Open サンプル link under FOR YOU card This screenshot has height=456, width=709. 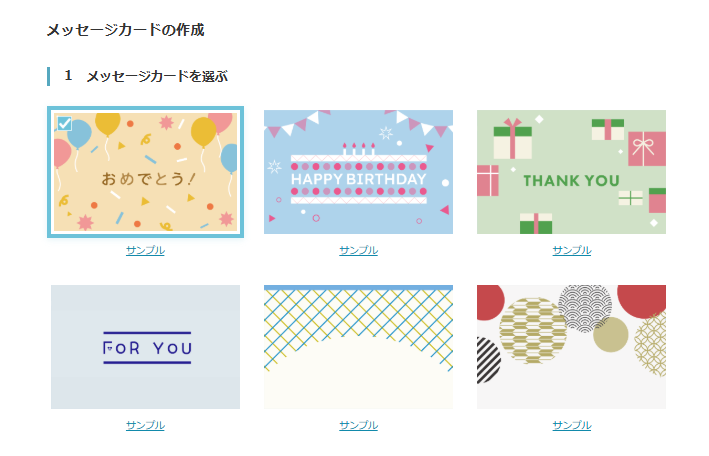(145, 425)
